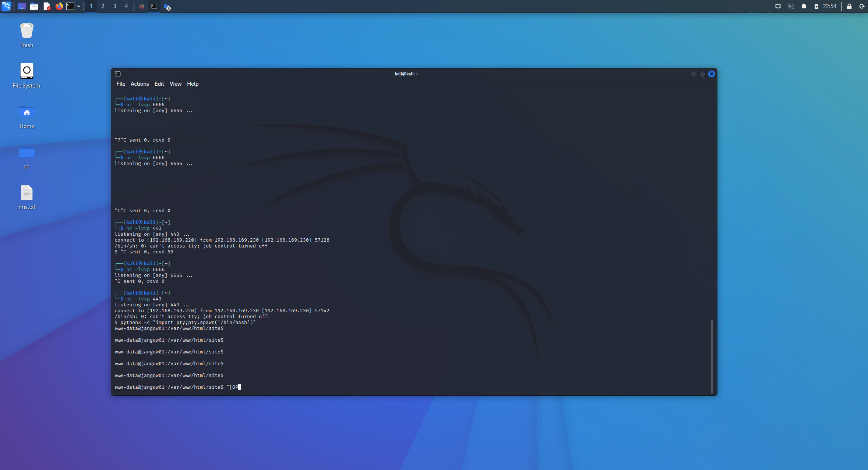Launch the text editor from panel
Image resolution: width=868 pixels, height=470 pixels.
pos(47,6)
